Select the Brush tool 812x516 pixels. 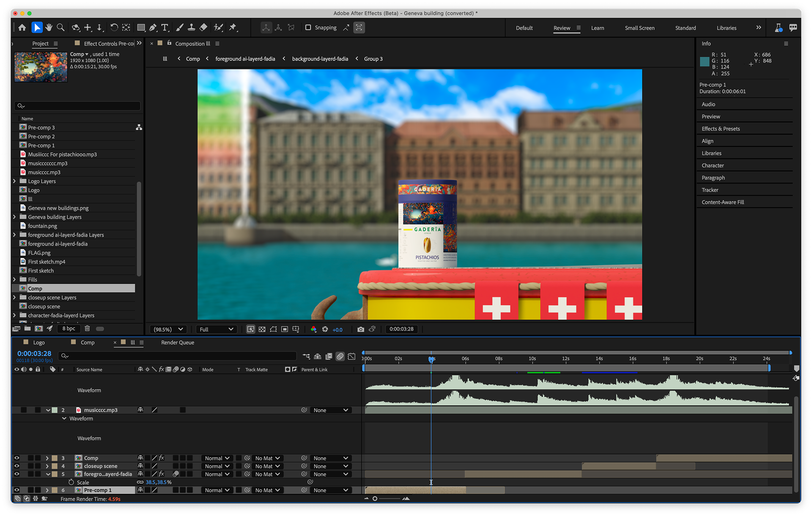click(x=180, y=28)
